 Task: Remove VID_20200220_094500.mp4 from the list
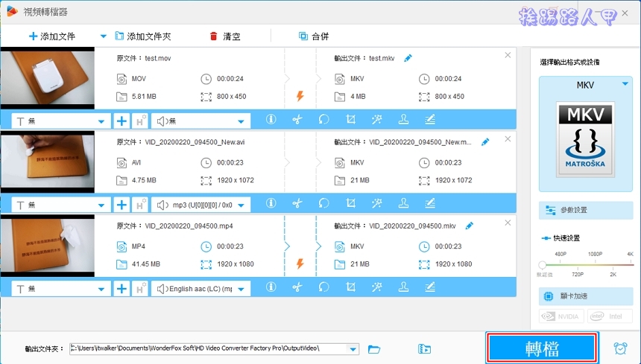tap(508, 223)
